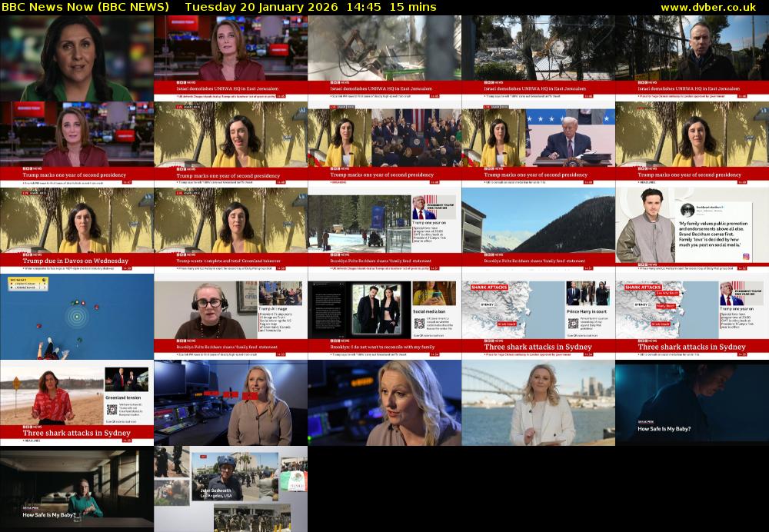Click the 'Prince Harry in court' caption
The height and width of the screenshot is (532, 769).
[x=588, y=311]
